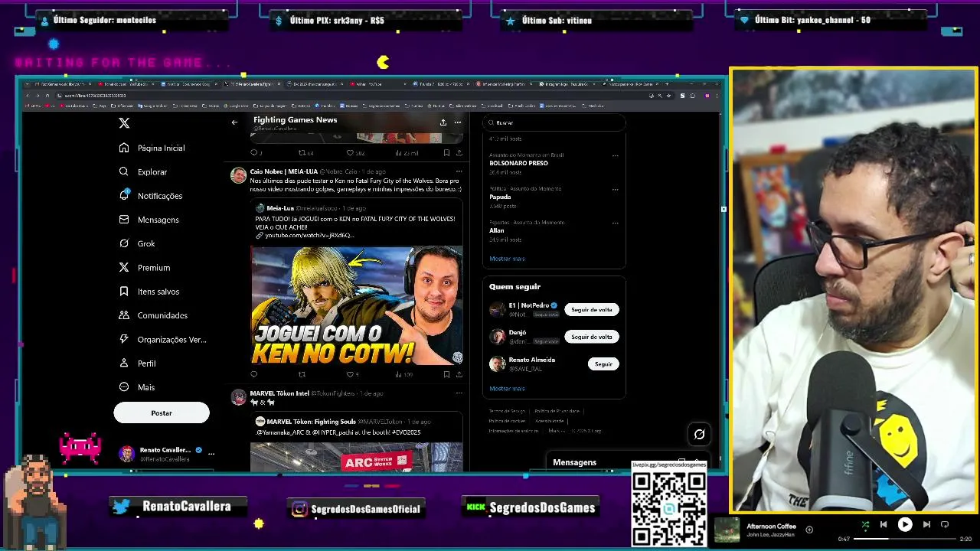Open Mensagens in the left sidebar
The width and height of the screenshot is (980, 551).
pyautogui.click(x=149, y=220)
